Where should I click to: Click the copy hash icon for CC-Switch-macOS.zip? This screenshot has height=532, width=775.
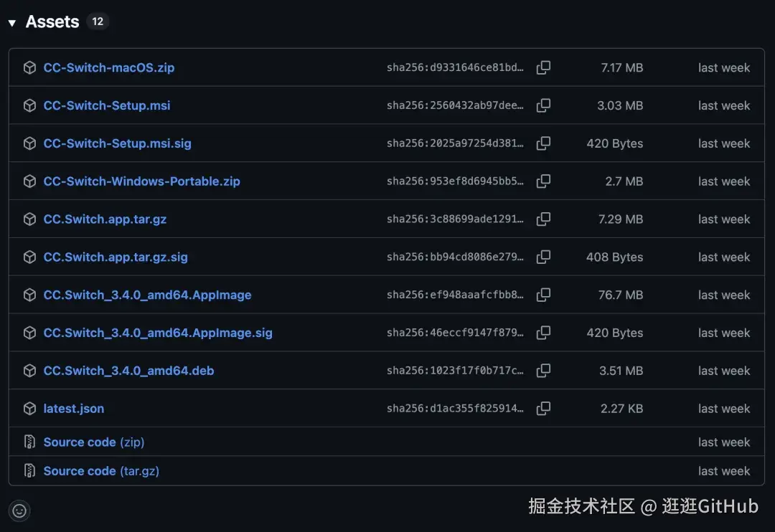(x=543, y=67)
